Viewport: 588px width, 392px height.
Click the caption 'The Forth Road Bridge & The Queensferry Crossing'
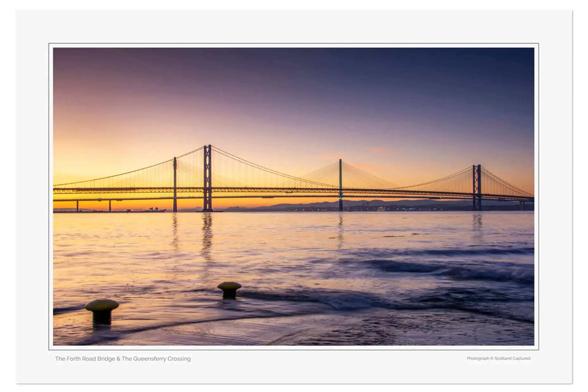click(x=123, y=359)
